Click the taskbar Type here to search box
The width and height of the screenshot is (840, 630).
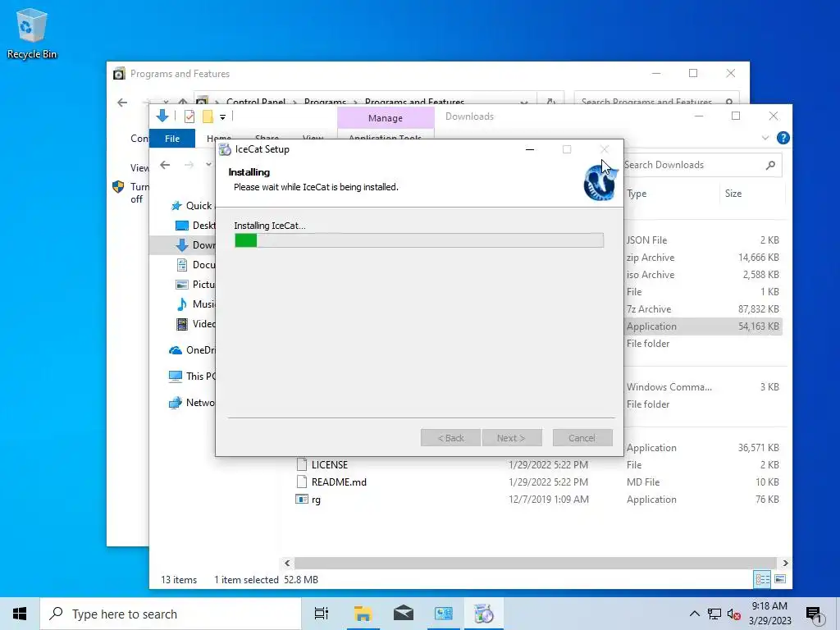171,614
